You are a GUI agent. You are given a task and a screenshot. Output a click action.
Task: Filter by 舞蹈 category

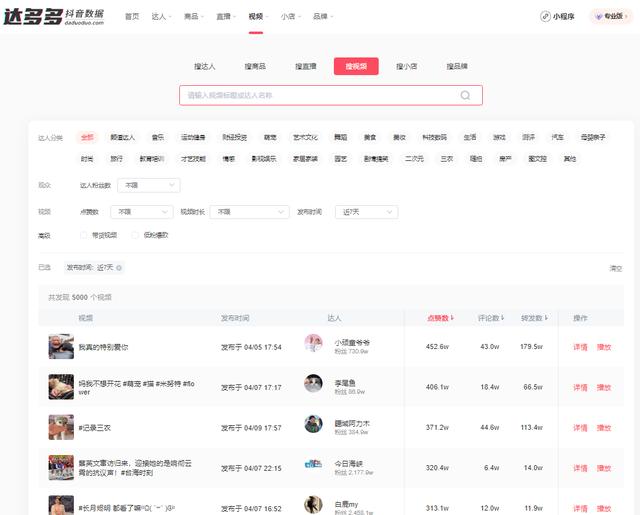[340, 137]
